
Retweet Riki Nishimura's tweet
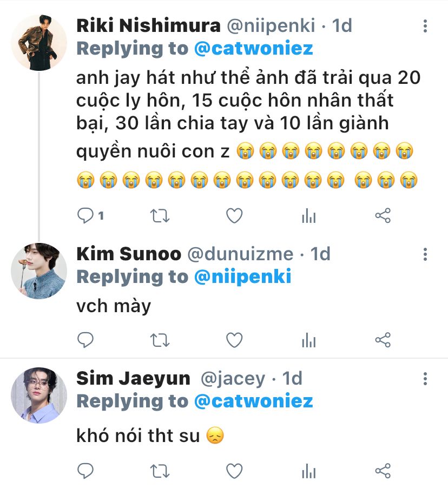click(x=160, y=216)
